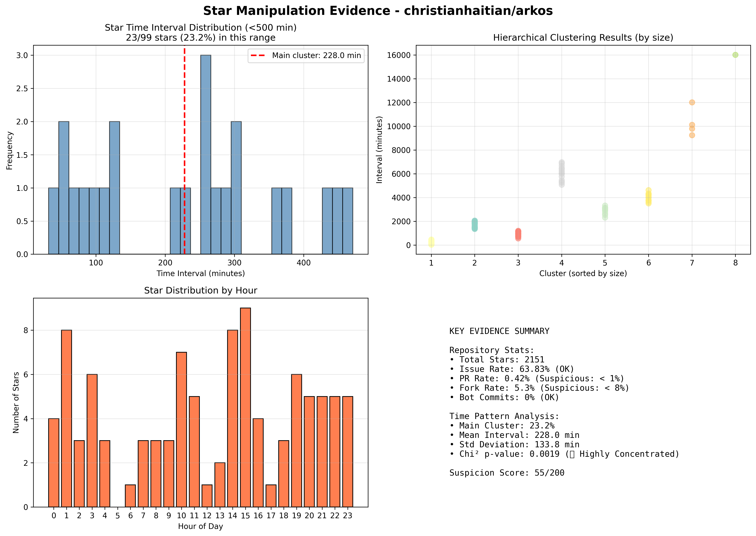Click the green dot in cluster 8
Screen dimensions: 756x536
click(735, 55)
